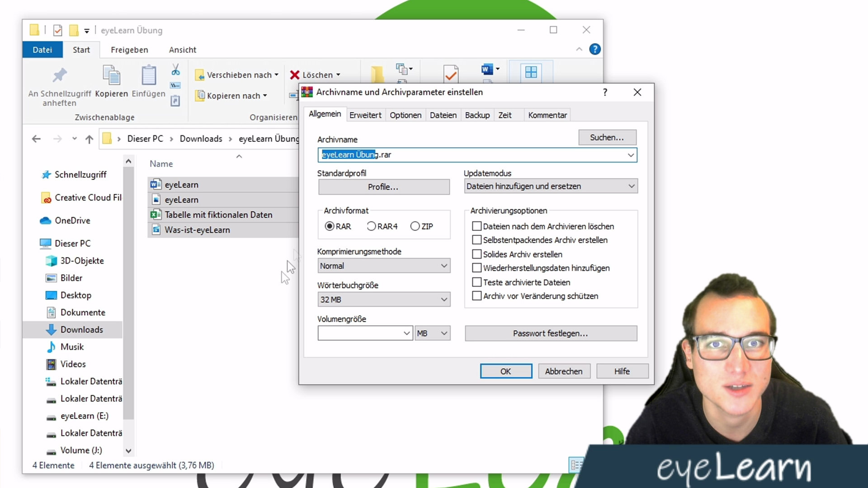The image size is (868, 488).
Task: Click the Löschen red X icon
Action: click(295, 75)
